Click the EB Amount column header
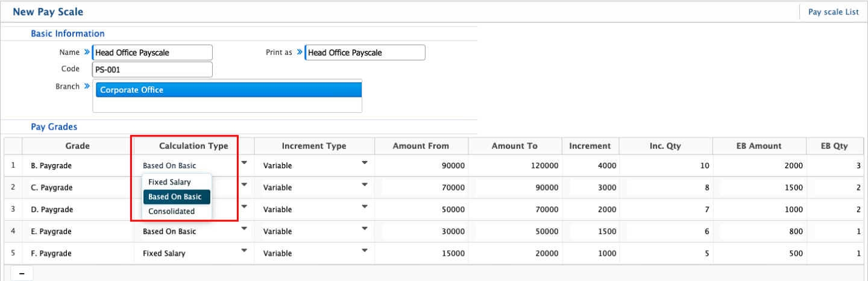The image size is (868, 281). (759, 146)
